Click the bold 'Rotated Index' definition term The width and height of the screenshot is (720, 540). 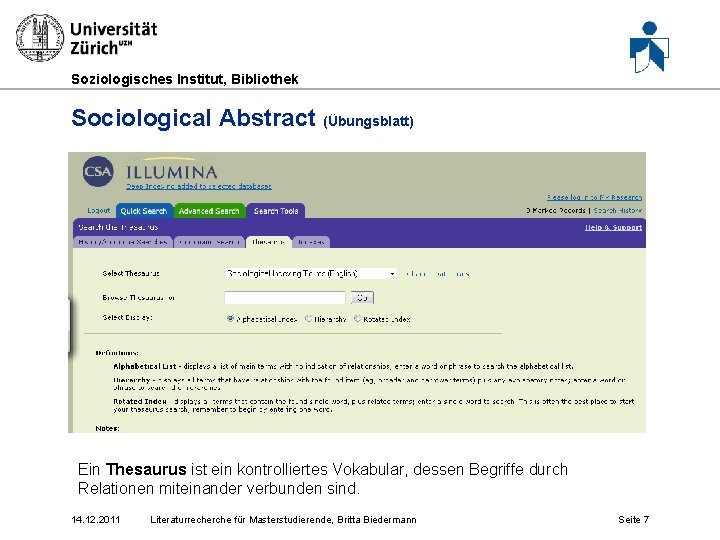click(140, 401)
